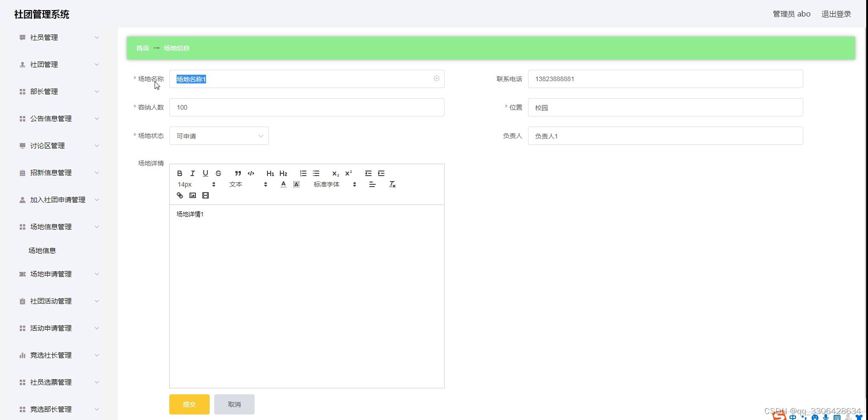The height and width of the screenshot is (420, 868).
Task: Expand the 讨论区管理 sidebar menu
Action: [58, 146]
